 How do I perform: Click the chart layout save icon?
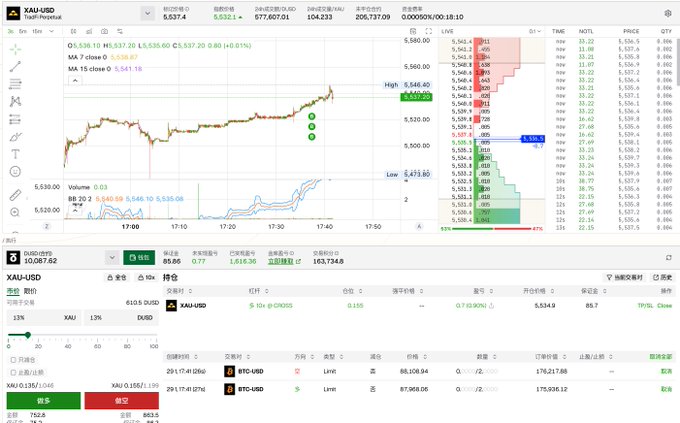413,31
